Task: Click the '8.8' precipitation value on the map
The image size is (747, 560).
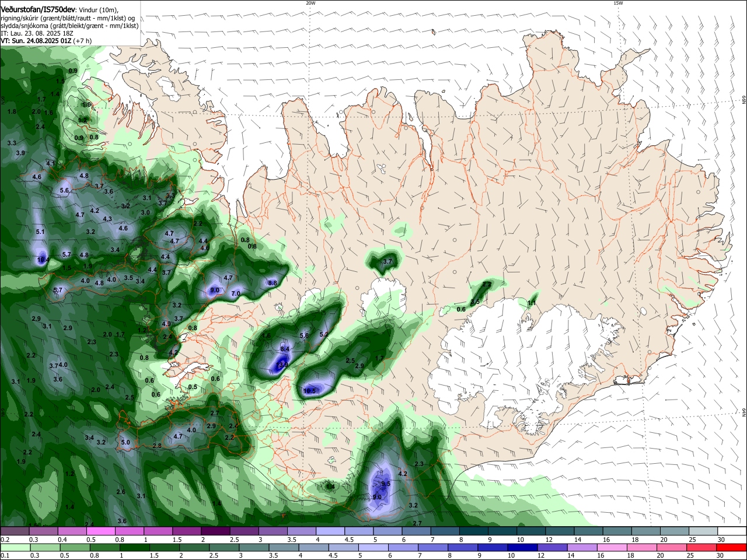Action: 272,283
